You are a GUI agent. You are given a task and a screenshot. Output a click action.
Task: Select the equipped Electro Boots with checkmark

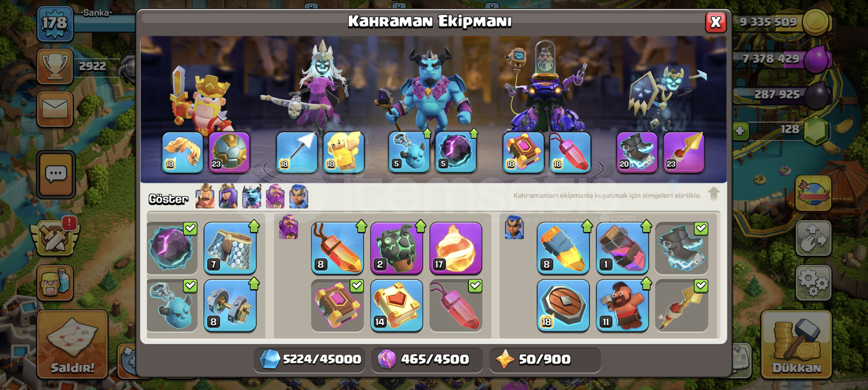(x=681, y=248)
